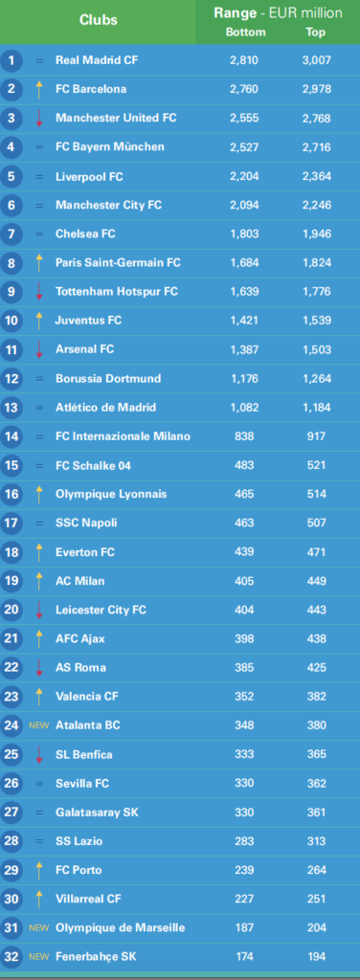Click the equals sign beside Liverpool FC
Image resolution: width=360 pixels, height=980 pixels.
click(39, 177)
